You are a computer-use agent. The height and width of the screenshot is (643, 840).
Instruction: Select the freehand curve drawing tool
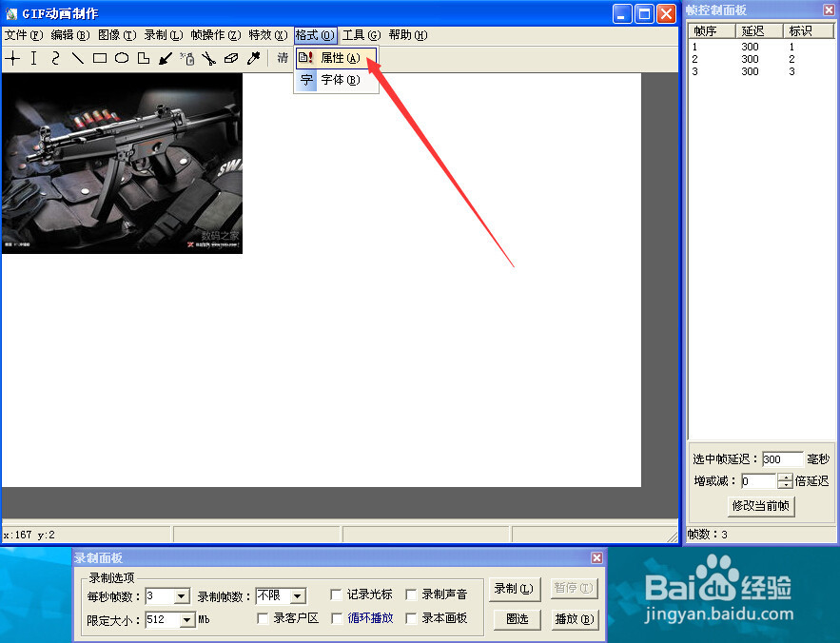pyautogui.click(x=56, y=58)
